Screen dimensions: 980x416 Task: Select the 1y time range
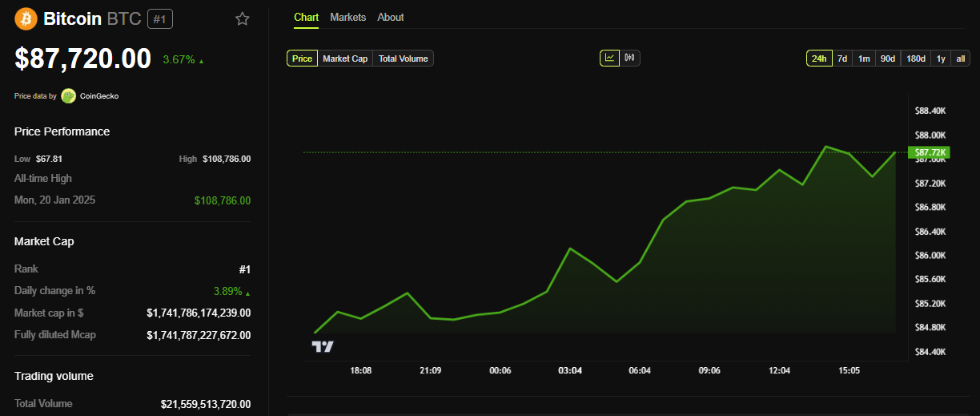941,59
